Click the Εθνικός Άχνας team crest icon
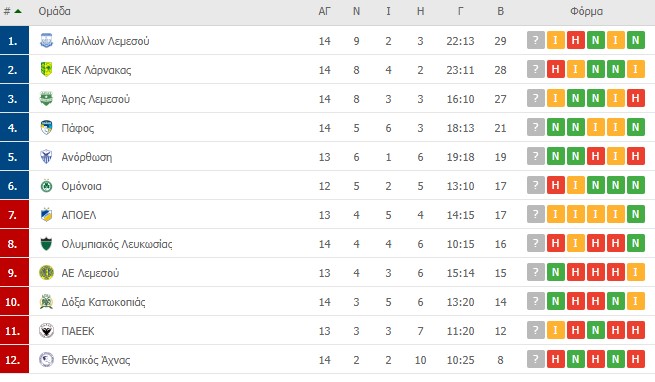 tap(46, 360)
